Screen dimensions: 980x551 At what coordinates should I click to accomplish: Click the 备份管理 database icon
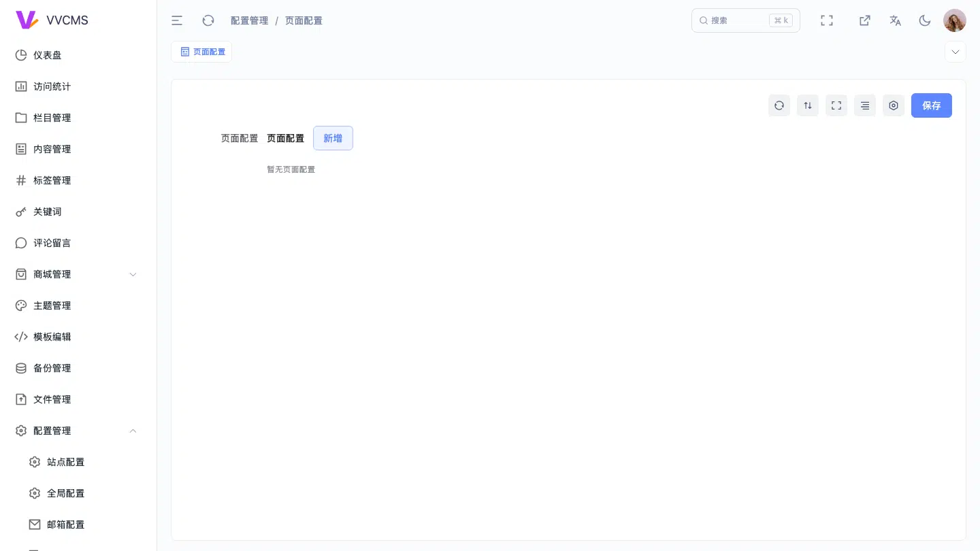(21, 368)
